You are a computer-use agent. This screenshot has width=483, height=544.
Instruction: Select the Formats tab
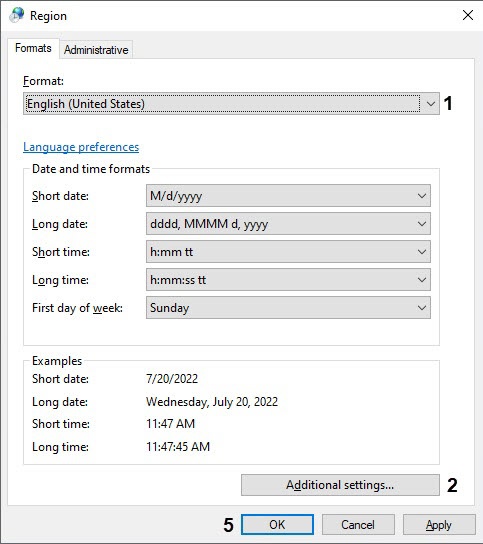[33, 48]
